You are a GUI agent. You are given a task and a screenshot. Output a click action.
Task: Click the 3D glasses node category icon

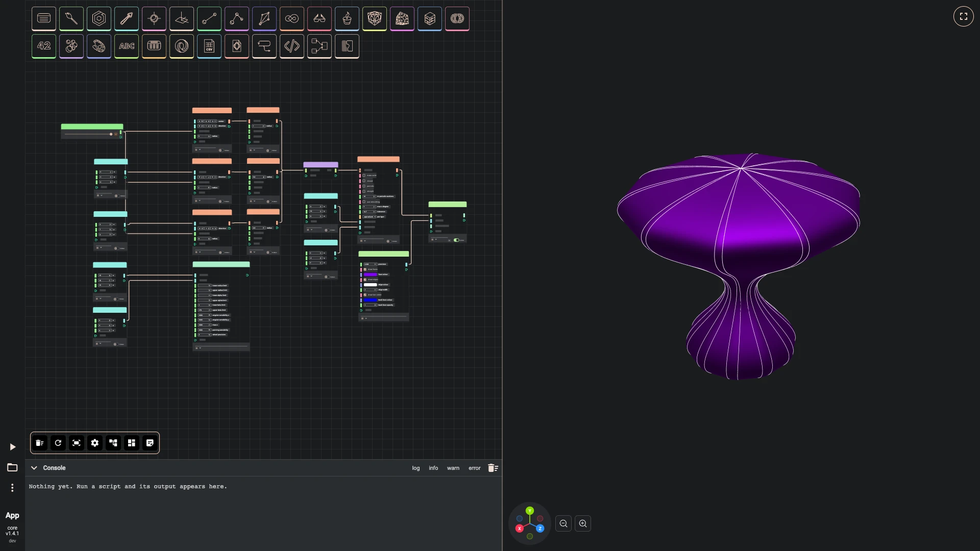click(320, 19)
